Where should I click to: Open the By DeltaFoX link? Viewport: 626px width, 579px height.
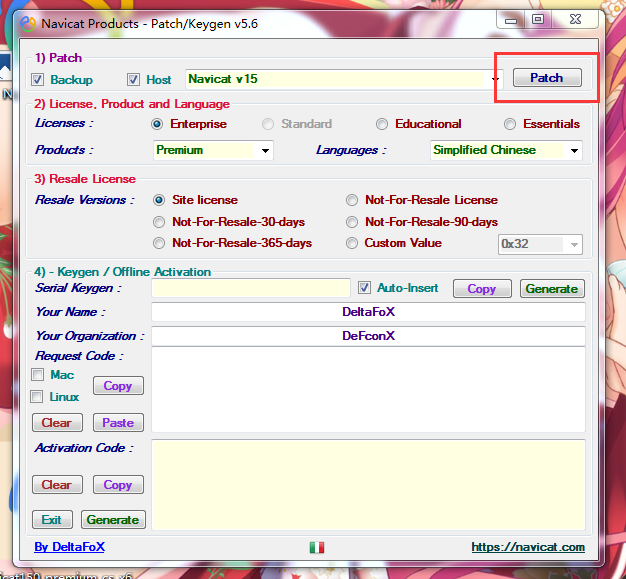(69, 547)
